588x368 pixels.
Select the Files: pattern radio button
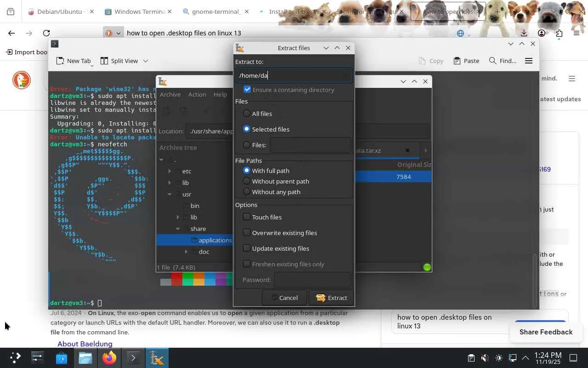[x=247, y=144]
